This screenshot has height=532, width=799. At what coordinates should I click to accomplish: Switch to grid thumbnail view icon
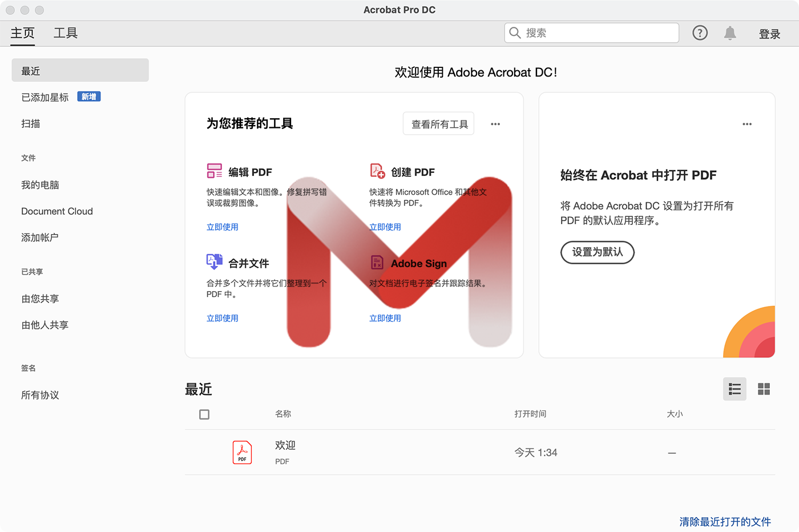(x=764, y=389)
